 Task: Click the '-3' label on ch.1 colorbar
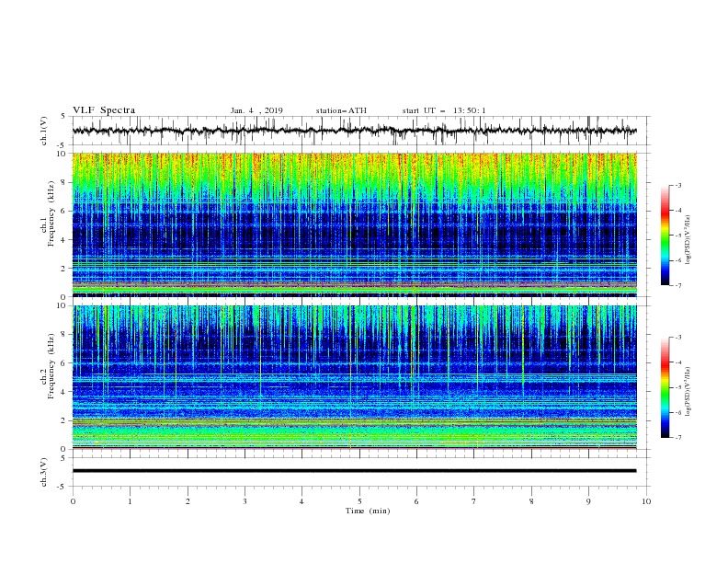677,185
